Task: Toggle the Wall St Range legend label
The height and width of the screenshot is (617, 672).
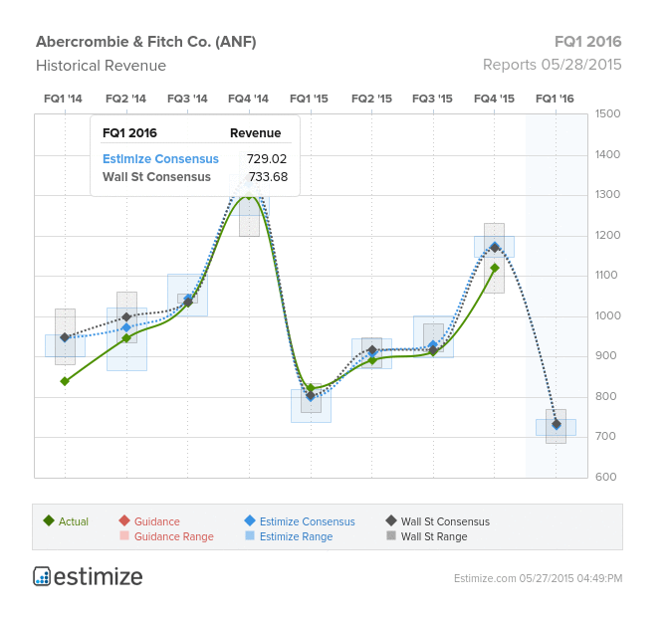Action: tap(434, 536)
